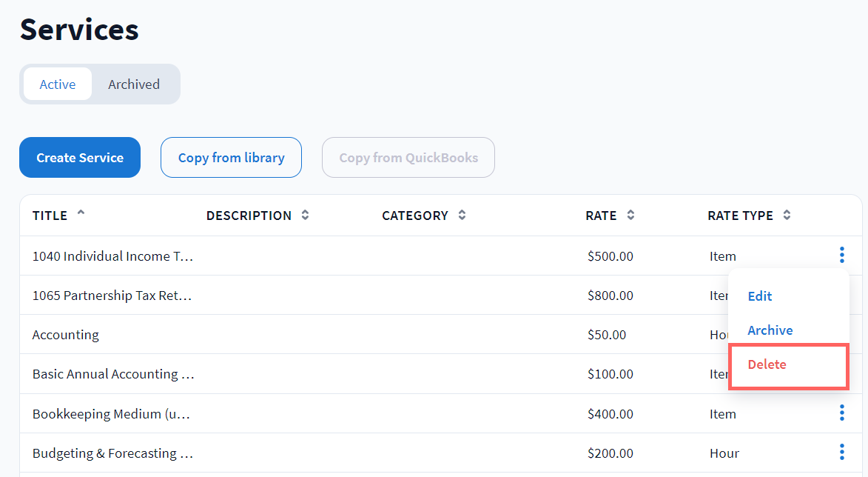This screenshot has width=868, height=477.
Task: Select the Basic Annual Accounting service row
Action: point(113,374)
